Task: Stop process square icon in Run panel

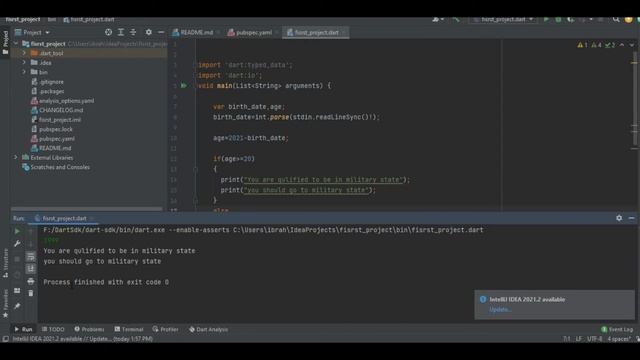Action: click(17, 259)
